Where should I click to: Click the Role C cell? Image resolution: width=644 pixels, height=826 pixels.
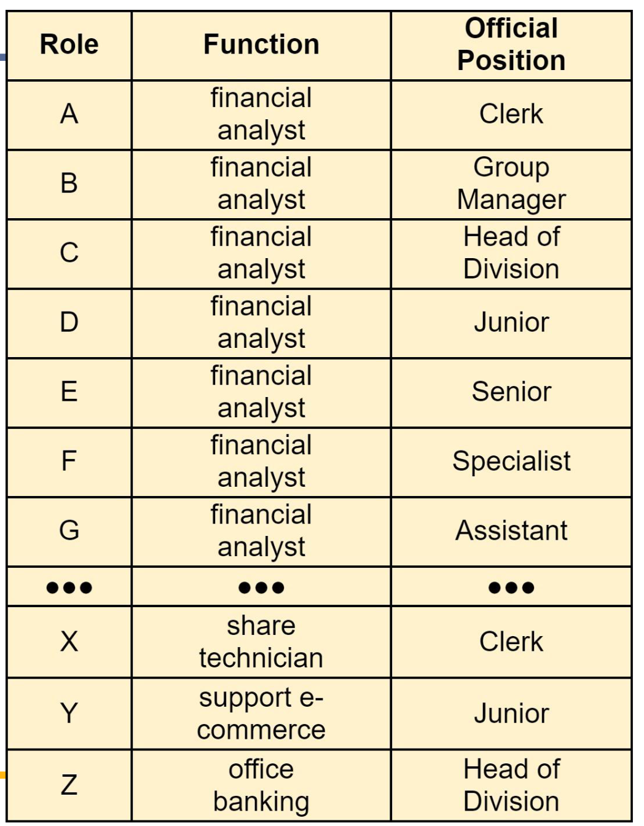click(x=69, y=253)
